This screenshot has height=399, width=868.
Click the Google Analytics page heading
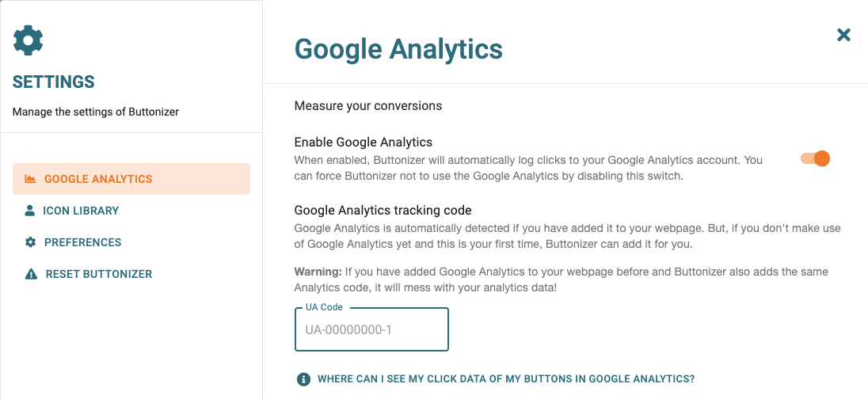[398, 49]
